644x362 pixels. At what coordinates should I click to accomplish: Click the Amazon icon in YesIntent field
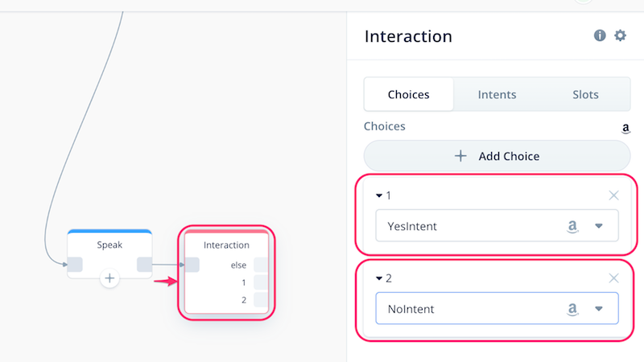coord(572,226)
